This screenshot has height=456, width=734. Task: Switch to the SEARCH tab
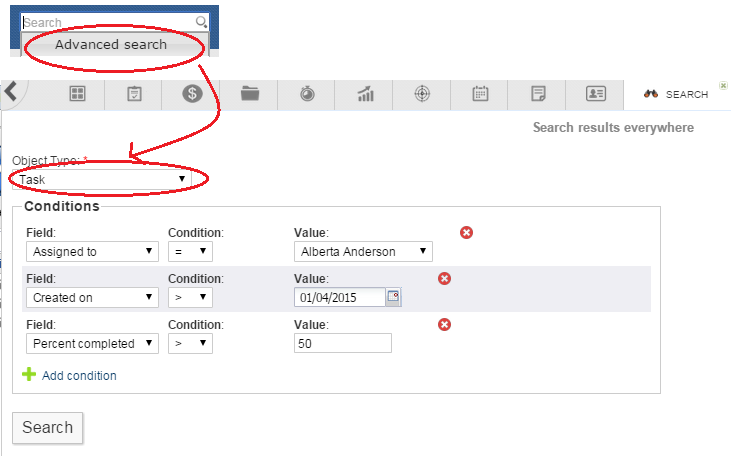tap(676, 94)
